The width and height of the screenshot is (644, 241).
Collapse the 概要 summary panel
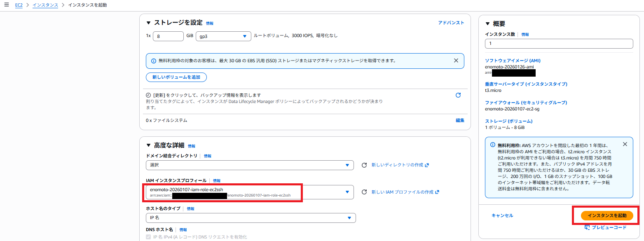click(488, 24)
